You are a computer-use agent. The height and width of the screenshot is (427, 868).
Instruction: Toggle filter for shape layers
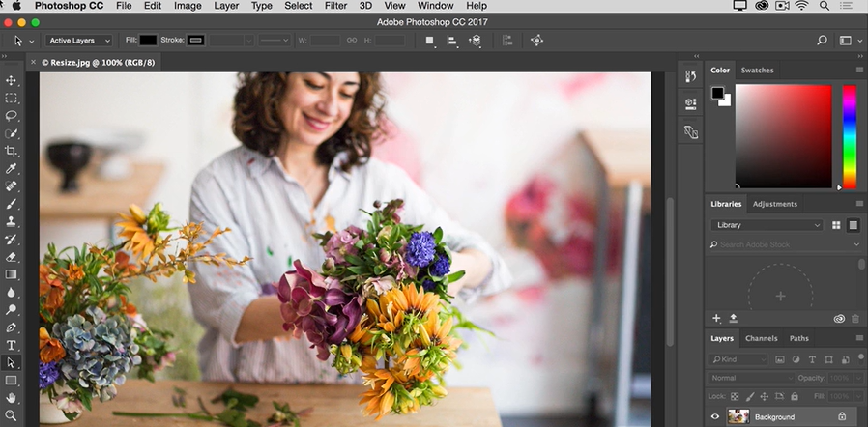pos(828,359)
